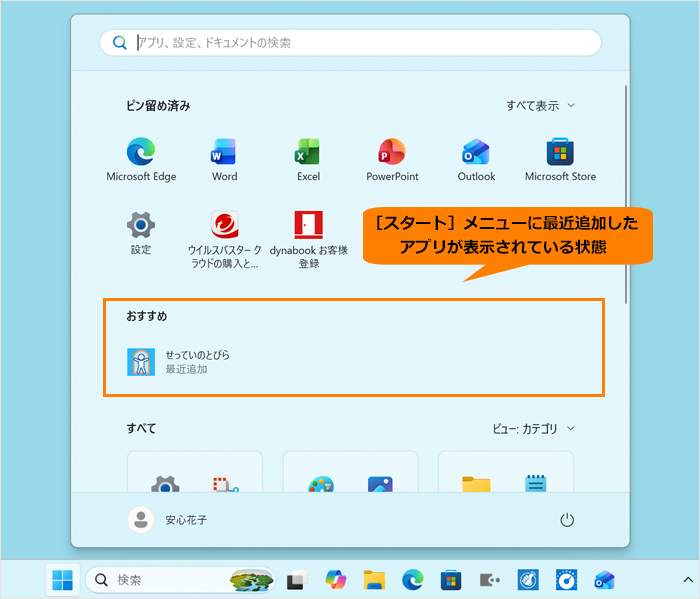
Task: Open the recently added せっていのとびら app
Action: pos(179,362)
